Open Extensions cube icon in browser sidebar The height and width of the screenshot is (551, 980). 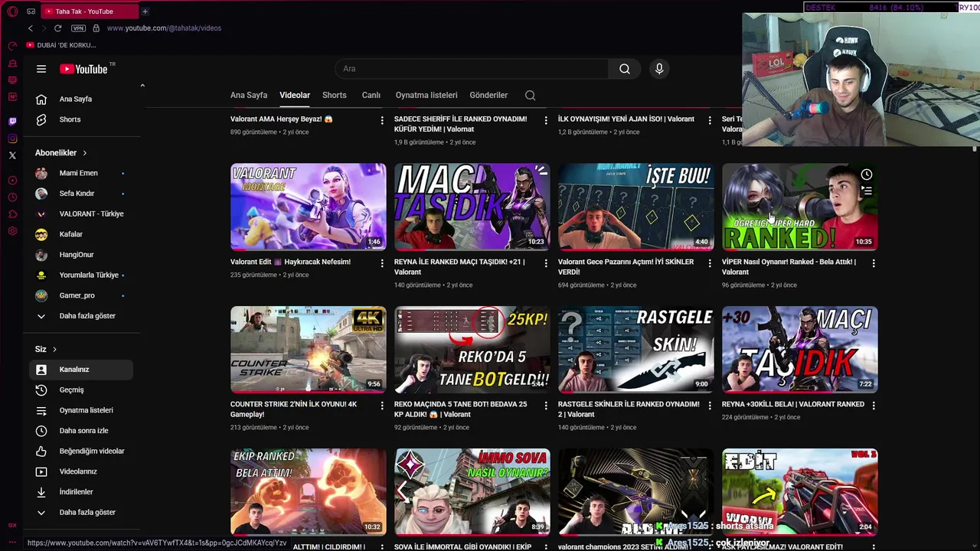[x=12, y=214]
